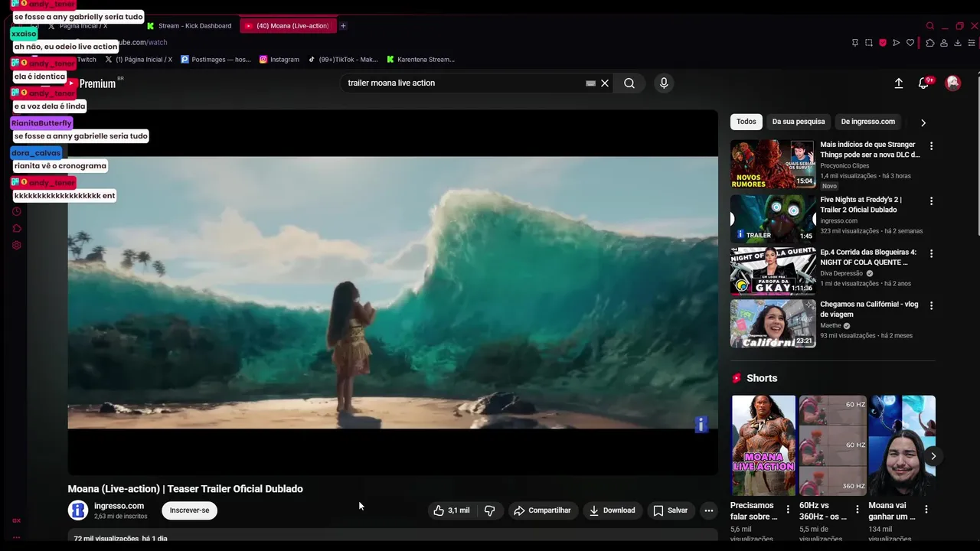
Task: Open the Karentena Stream bookmark
Action: [421, 59]
